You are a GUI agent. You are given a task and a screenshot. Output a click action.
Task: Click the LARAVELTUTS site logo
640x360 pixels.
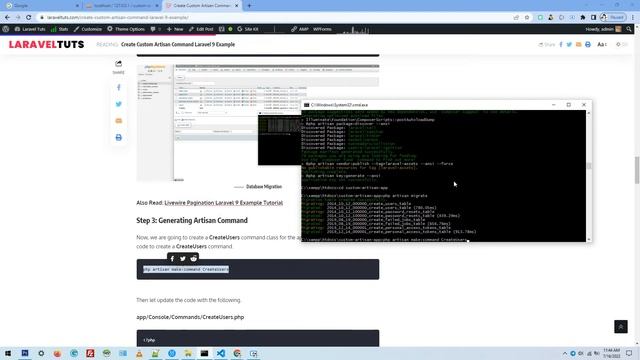pos(47,44)
